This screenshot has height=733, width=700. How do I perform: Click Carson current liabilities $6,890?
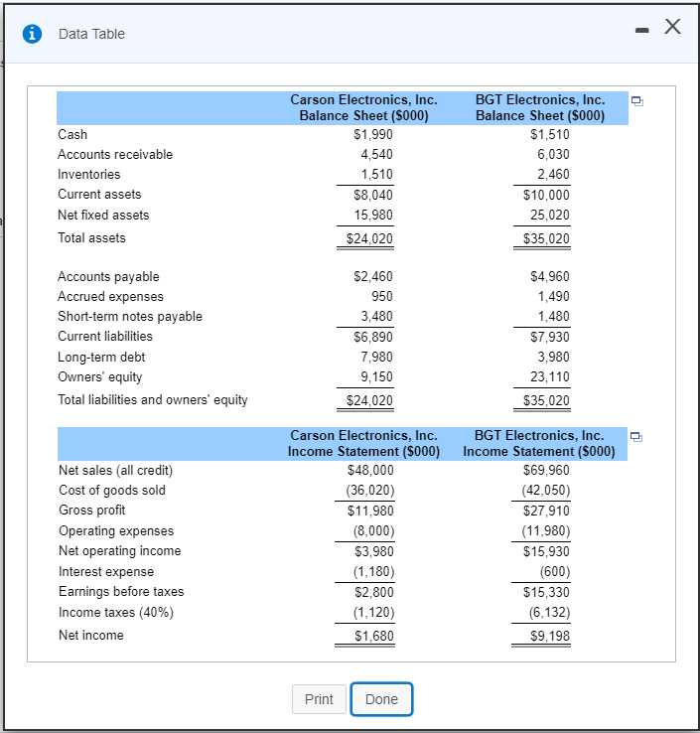(x=373, y=337)
